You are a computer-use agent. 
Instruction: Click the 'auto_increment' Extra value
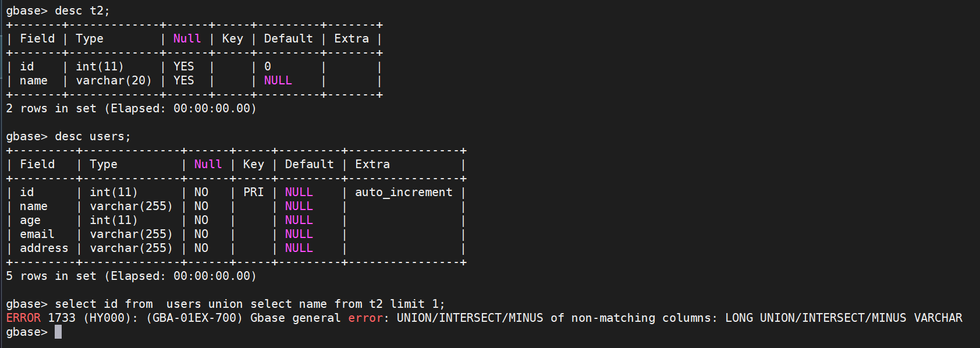coord(404,193)
